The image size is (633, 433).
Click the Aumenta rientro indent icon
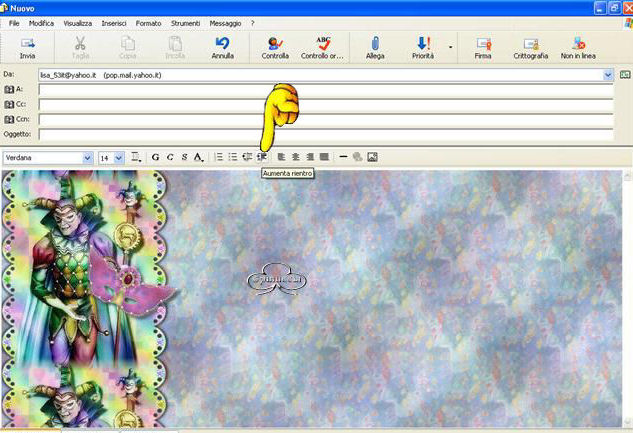[x=262, y=157]
